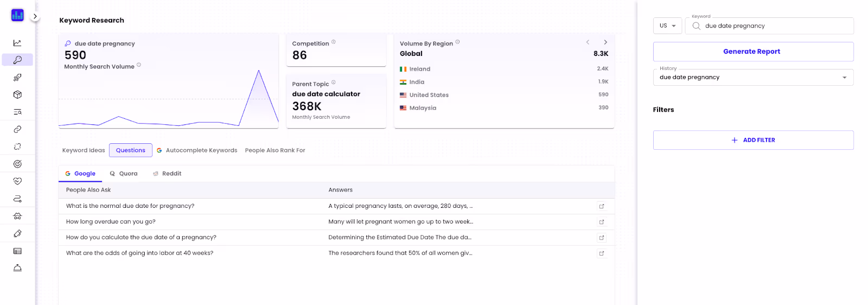Viewport: 868px width, 305px height.
Task: Open the US country dropdown
Action: [x=667, y=26]
